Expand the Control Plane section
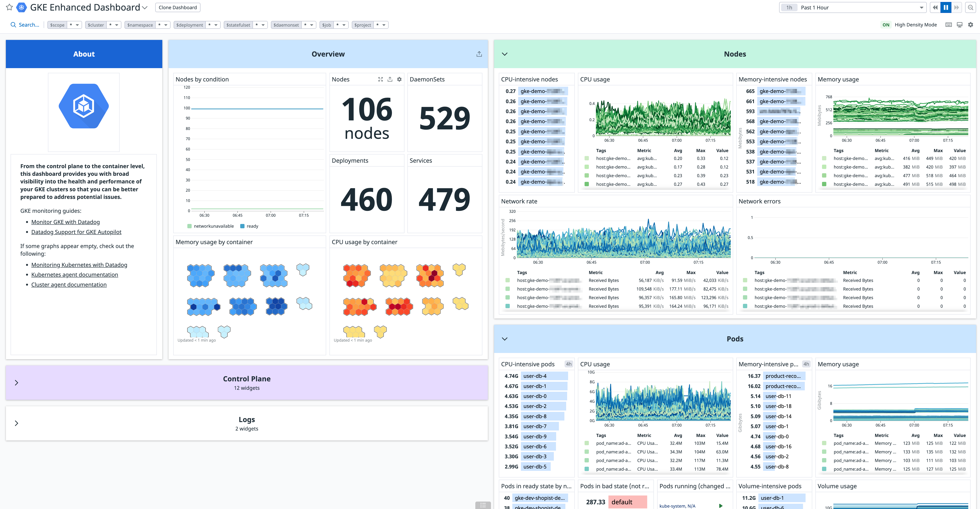This screenshot has width=980, height=509. coord(17,382)
